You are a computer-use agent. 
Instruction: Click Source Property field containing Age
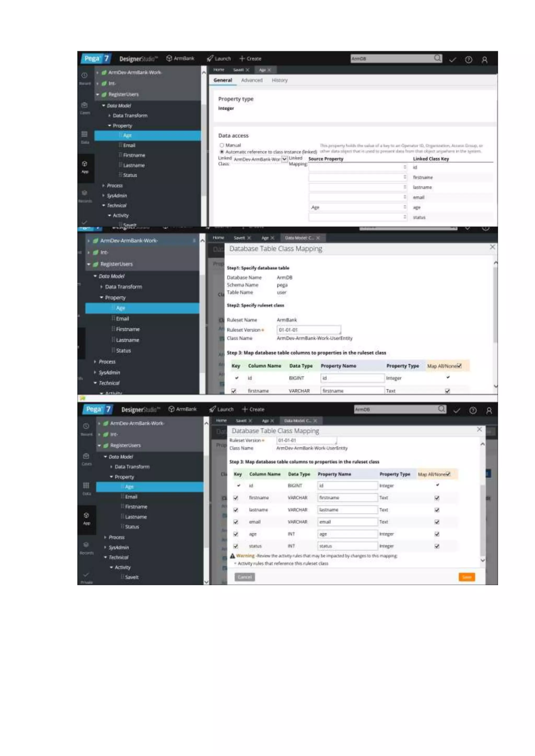(358, 208)
